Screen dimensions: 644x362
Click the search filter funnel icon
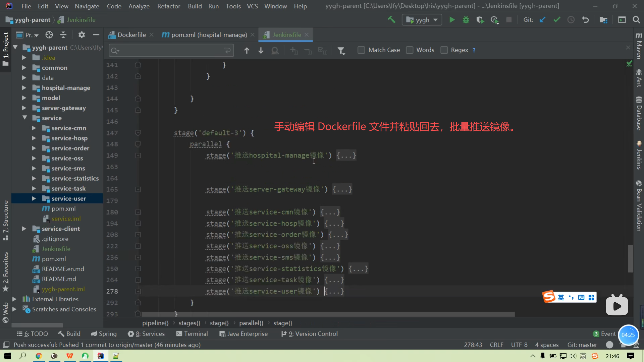pyautogui.click(x=341, y=51)
